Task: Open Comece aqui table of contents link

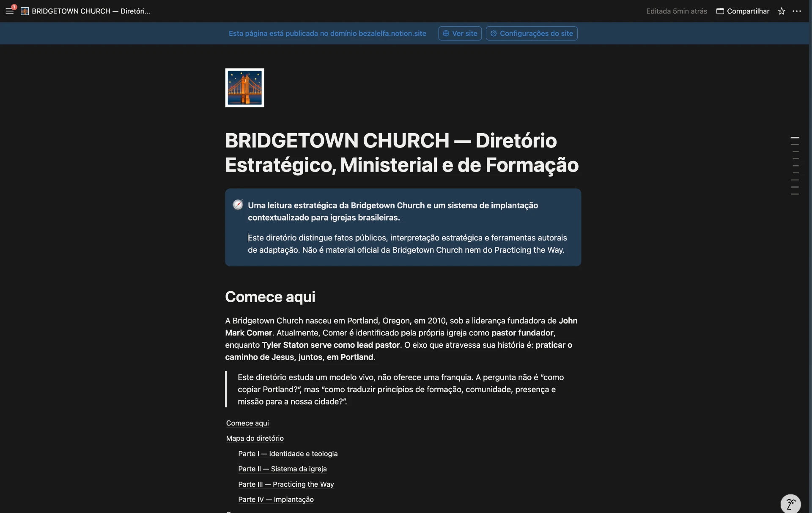Action: (x=247, y=423)
